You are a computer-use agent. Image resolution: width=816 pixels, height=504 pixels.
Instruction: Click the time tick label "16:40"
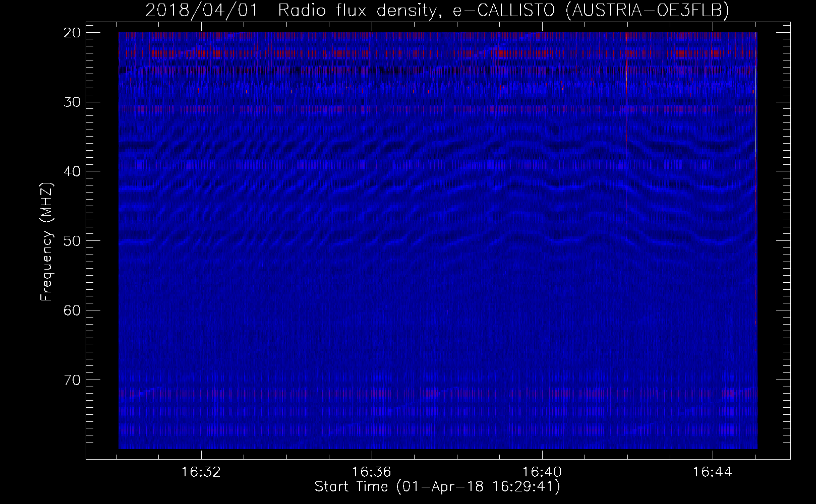542,472
